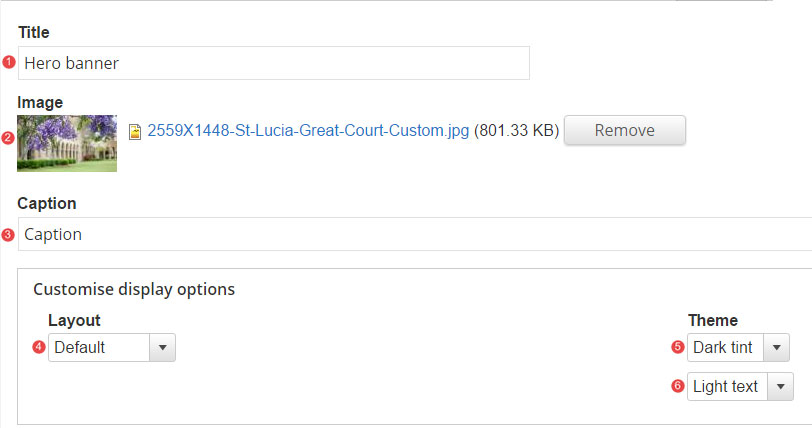The width and height of the screenshot is (812, 428).
Task: Open 2559X1448-St-Lucia-Great-Court-Custom.jpg link
Action: pyautogui.click(x=308, y=130)
